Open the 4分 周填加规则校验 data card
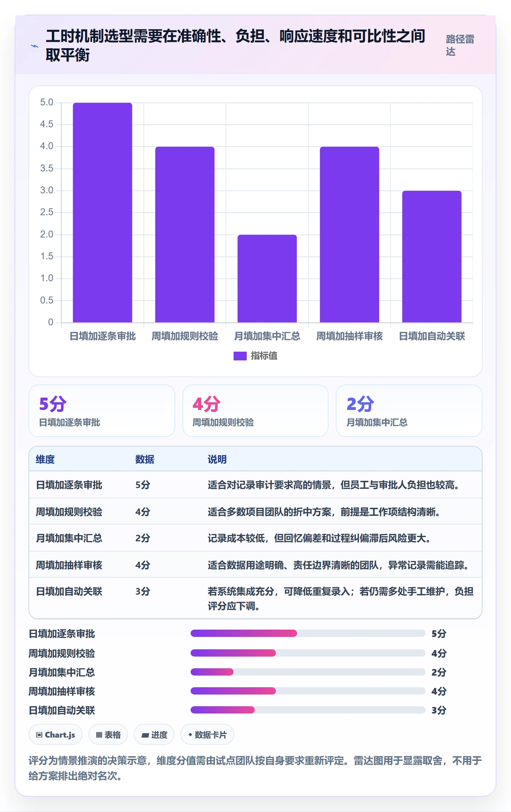 tap(255, 411)
